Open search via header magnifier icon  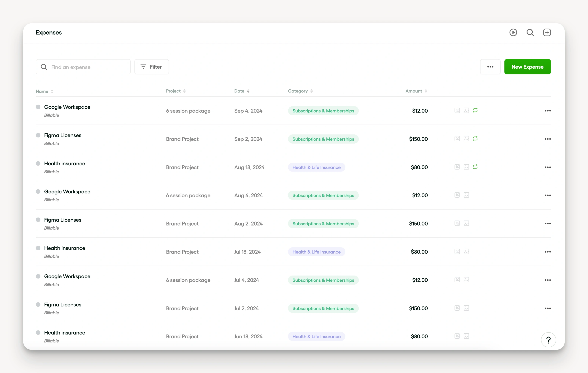click(530, 32)
